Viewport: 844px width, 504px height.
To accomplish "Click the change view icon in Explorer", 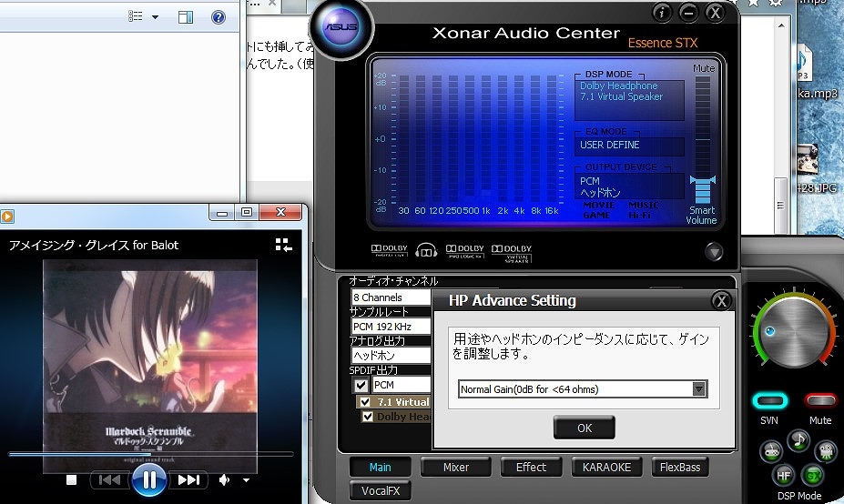I will coord(135,16).
